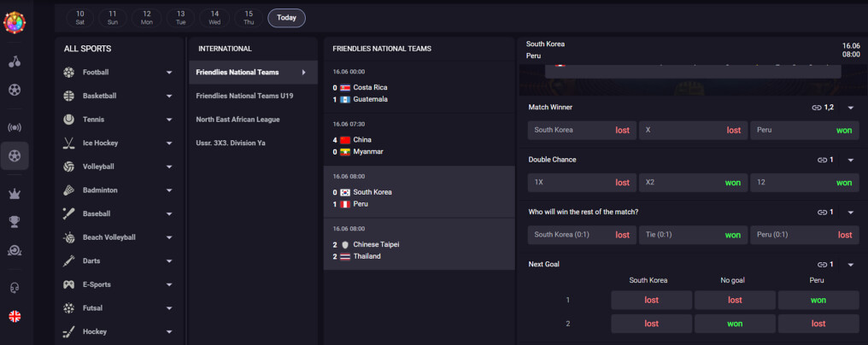Select the 13 Tue date tab
This screenshot has width=868, height=345.
click(181, 18)
